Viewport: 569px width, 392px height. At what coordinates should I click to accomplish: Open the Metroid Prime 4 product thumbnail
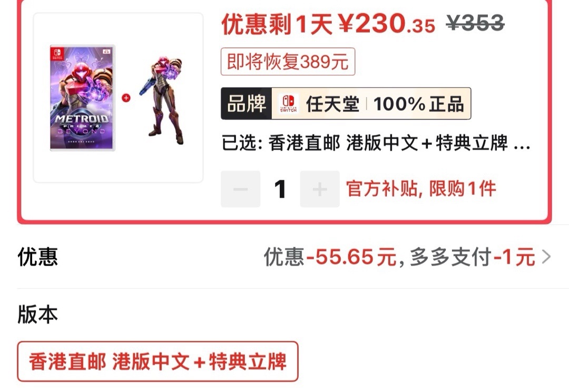pyautogui.click(x=119, y=97)
